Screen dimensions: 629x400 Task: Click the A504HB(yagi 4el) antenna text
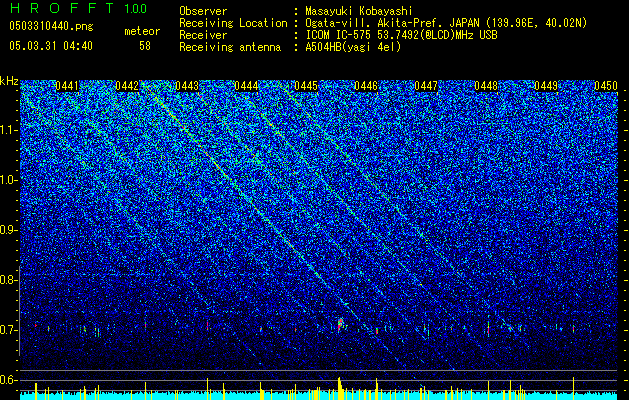tap(353, 47)
